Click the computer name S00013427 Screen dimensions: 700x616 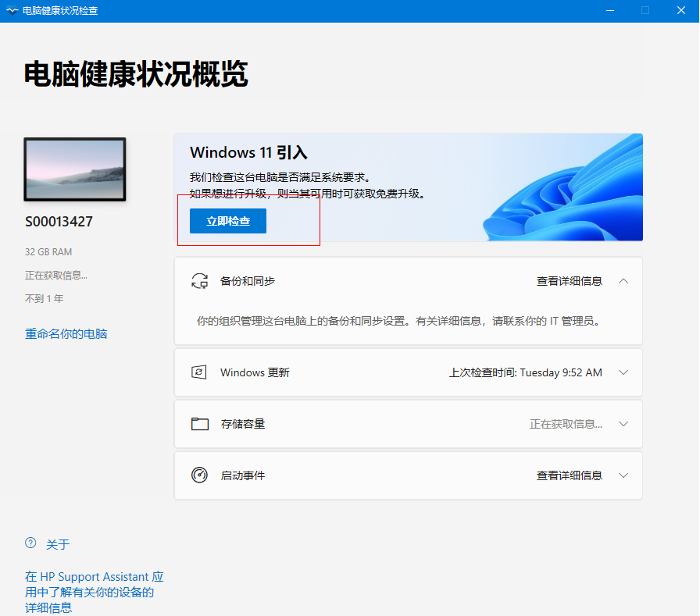click(59, 222)
